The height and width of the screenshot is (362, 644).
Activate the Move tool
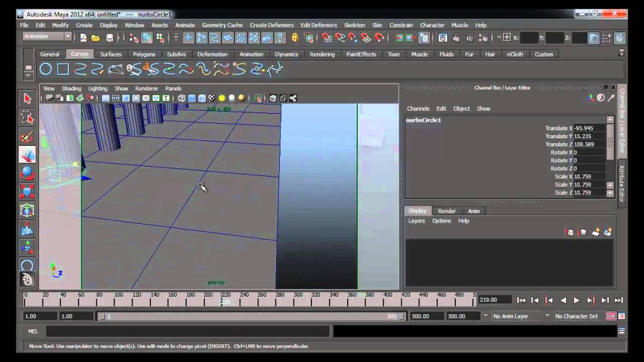click(27, 155)
